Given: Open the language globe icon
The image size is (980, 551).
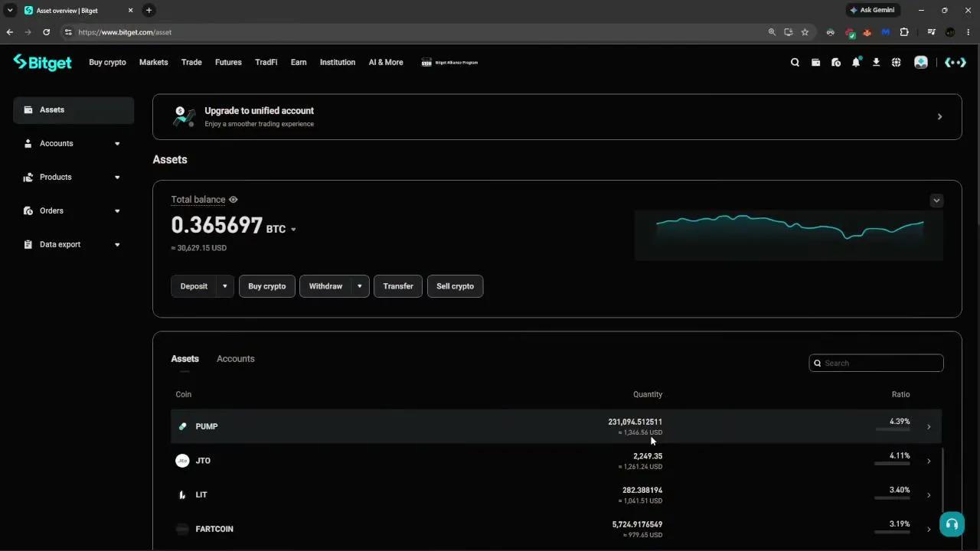Looking at the screenshot, I should 896,63.
